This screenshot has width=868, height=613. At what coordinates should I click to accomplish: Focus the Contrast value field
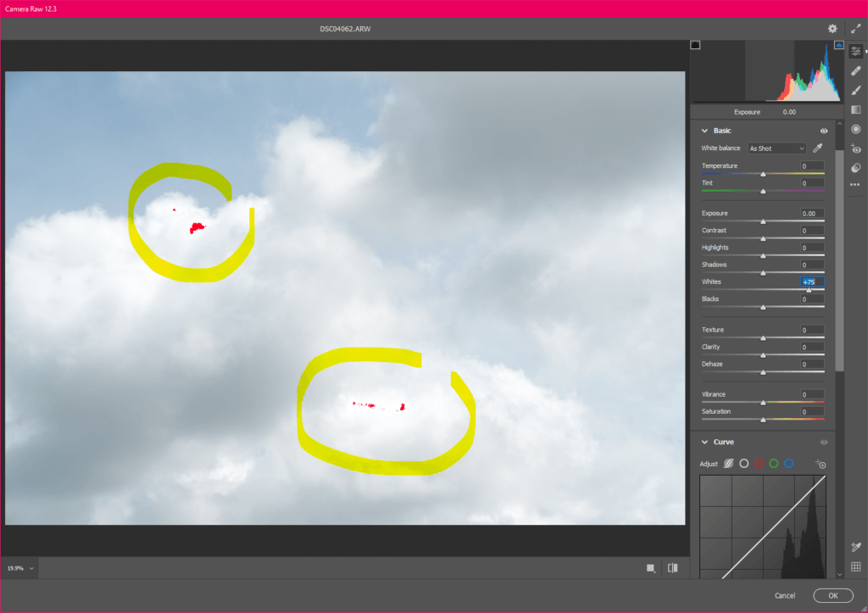(x=812, y=231)
